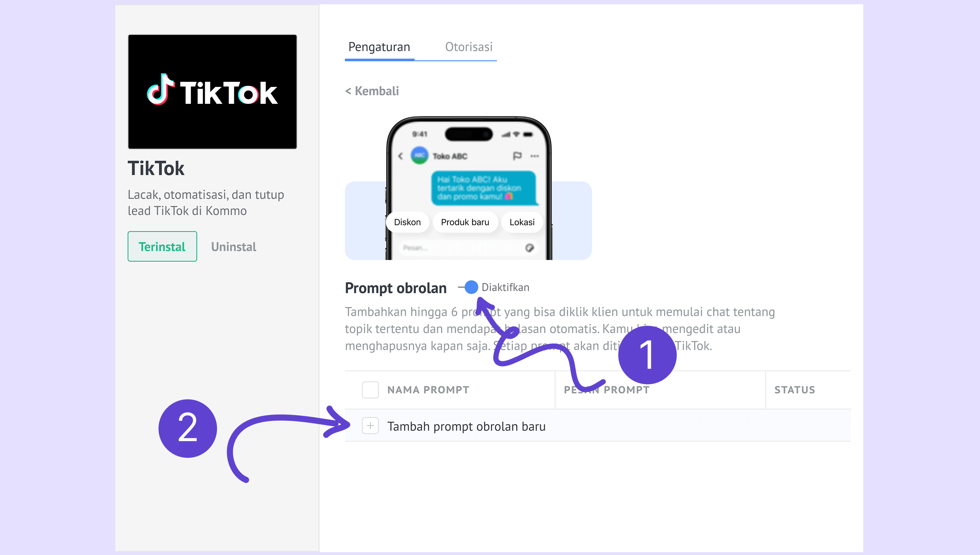Click the TikTok logo image

click(212, 92)
